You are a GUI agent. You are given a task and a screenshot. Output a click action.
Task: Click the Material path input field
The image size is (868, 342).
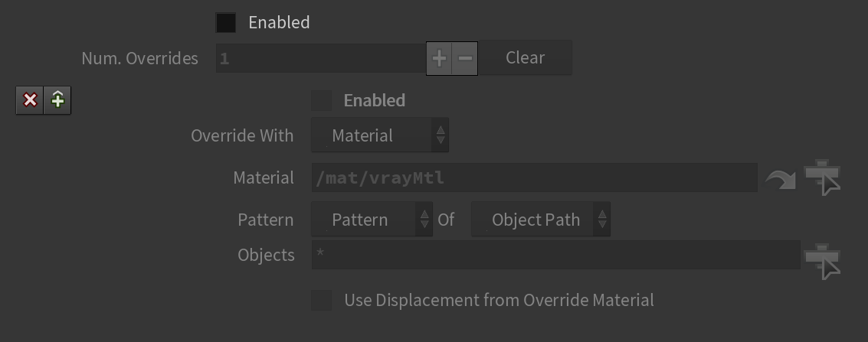(534, 178)
